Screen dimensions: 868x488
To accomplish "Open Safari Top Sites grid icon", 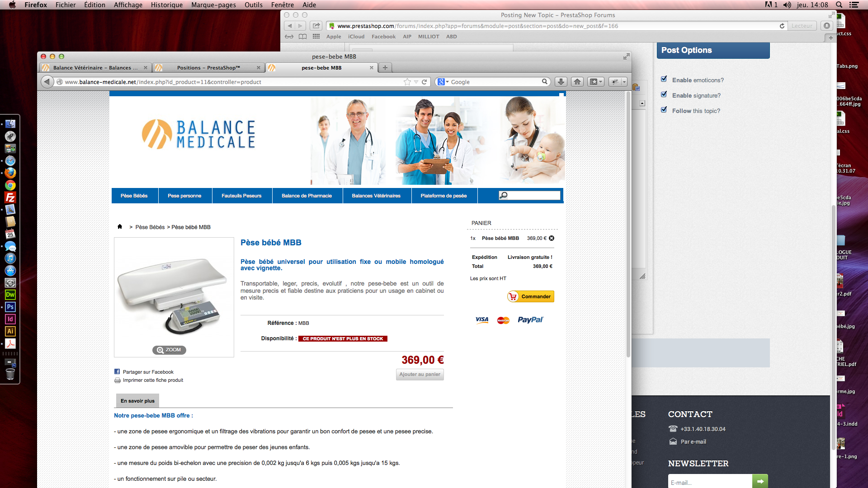I will pos(316,37).
